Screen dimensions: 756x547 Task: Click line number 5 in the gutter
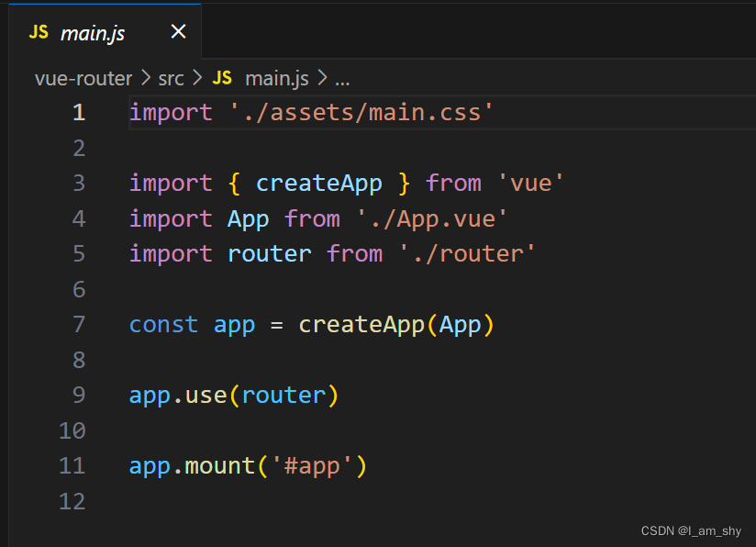(79, 254)
